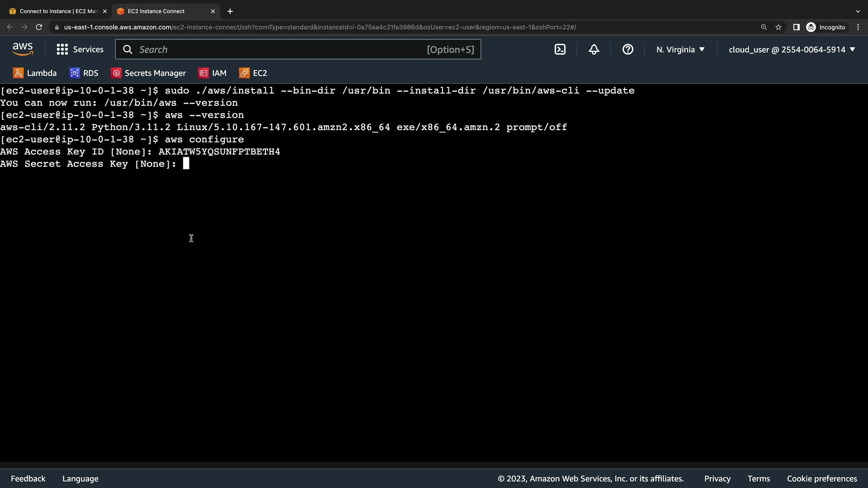The image size is (868, 488).
Task: Open Cookie preferences link
Action: (x=821, y=479)
